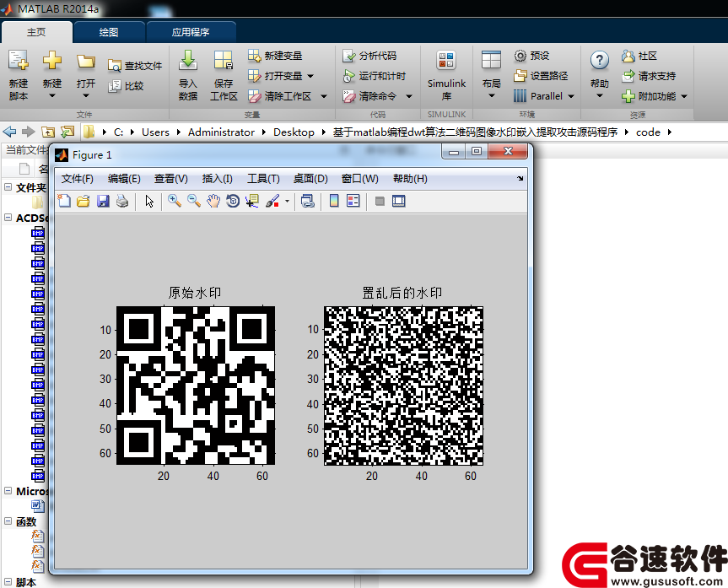Open Clear Workspace (清除工作区) dropdown

tap(324, 97)
